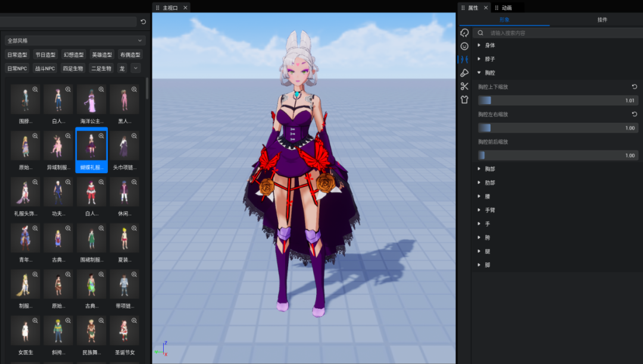The width and height of the screenshot is (643, 364).
Task: Toggle the 四足生物 filter tag
Action: point(73,68)
